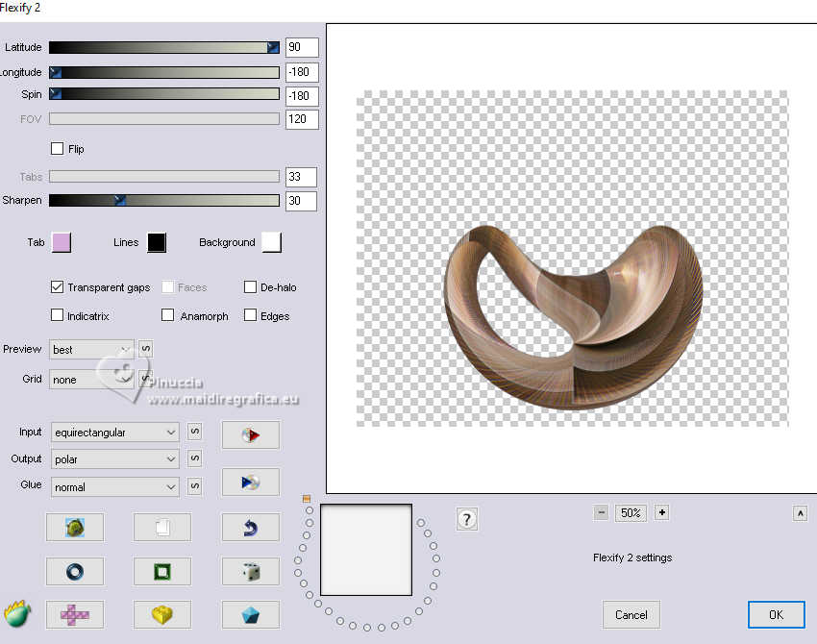Click the S button next to Output
Screen dimensions: 817x644
194,458
